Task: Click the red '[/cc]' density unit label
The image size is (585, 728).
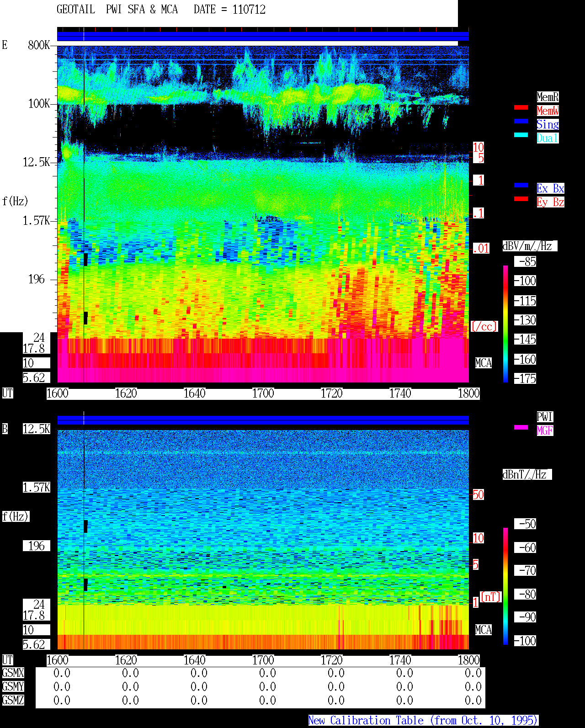Action: (x=484, y=326)
